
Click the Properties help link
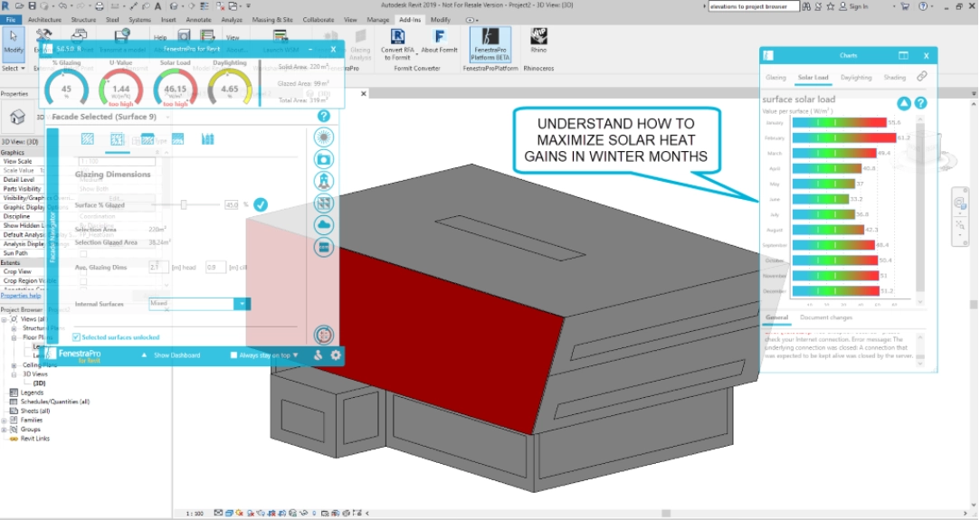click(x=21, y=296)
